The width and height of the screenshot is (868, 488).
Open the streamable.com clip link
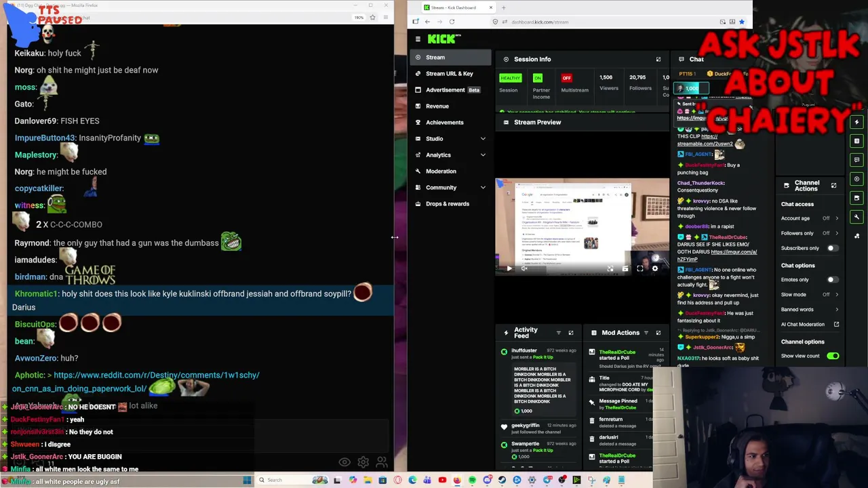(x=705, y=140)
